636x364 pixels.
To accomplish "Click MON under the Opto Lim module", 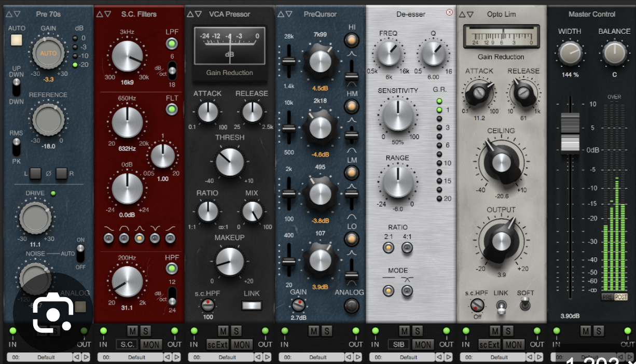I will point(514,344).
